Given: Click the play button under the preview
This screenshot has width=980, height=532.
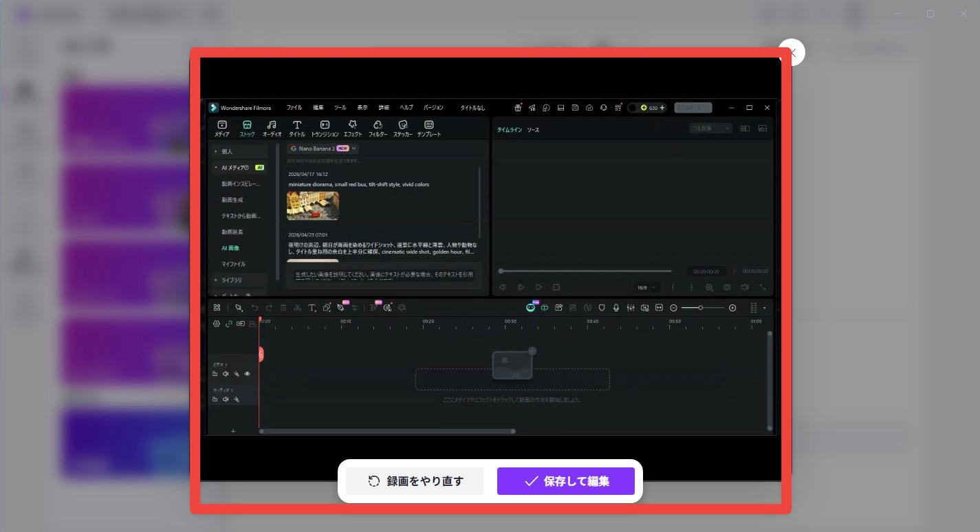Looking at the screenshot, I should click(538, 287).
